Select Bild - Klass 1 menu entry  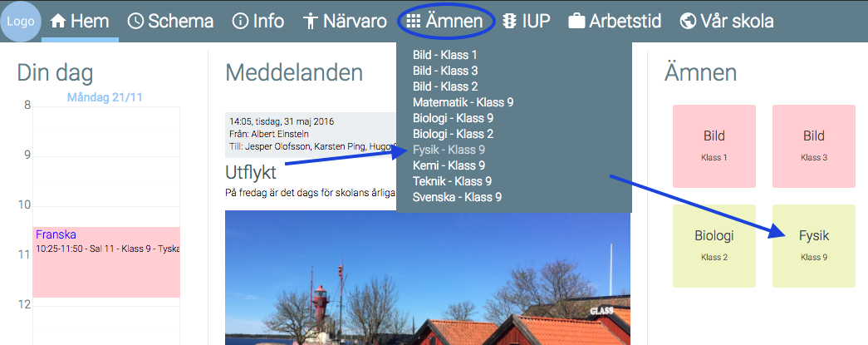(445, 55)
